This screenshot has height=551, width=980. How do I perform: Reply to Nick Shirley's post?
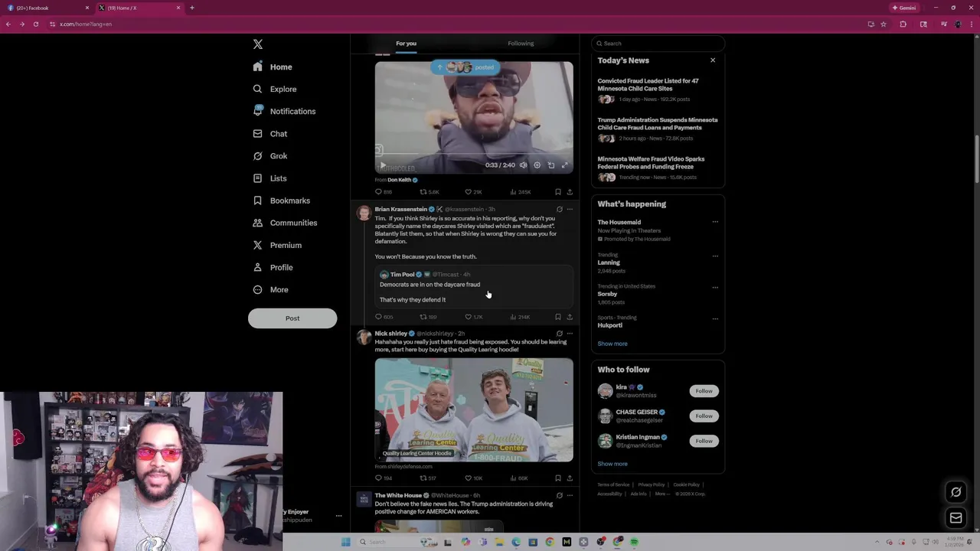(384, 478)
